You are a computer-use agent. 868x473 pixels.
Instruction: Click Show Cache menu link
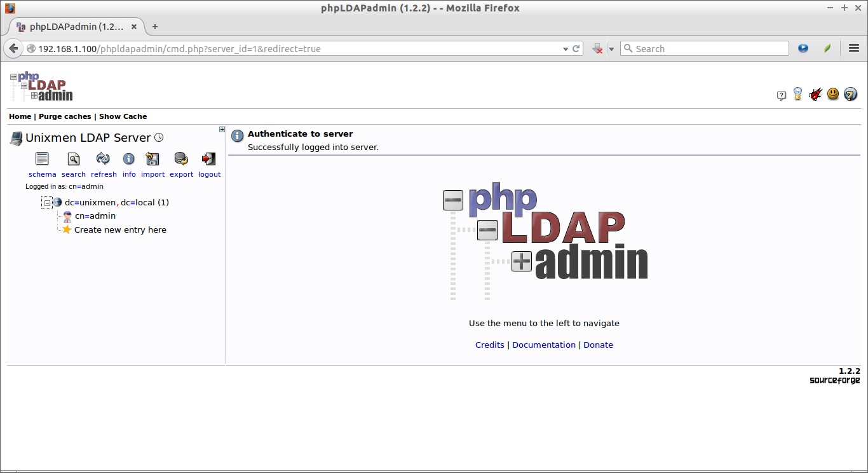pyautogui.click(x=123, y=116)
